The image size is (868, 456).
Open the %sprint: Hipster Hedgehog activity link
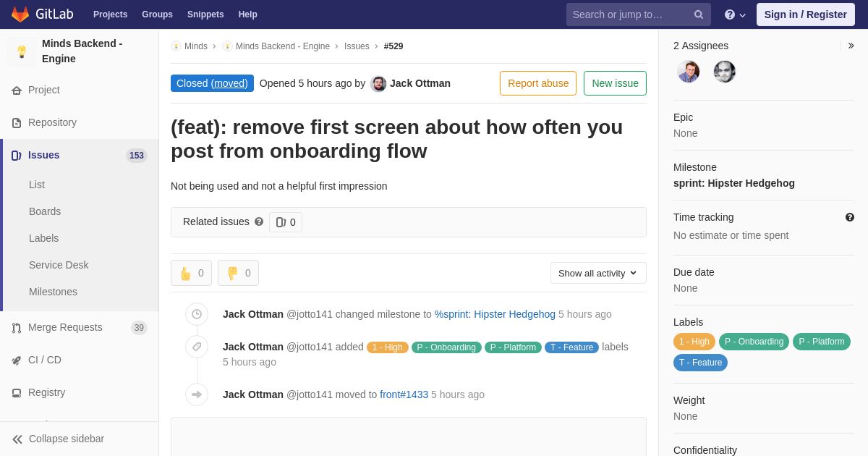pyautogui.click(x=495, y=314)
